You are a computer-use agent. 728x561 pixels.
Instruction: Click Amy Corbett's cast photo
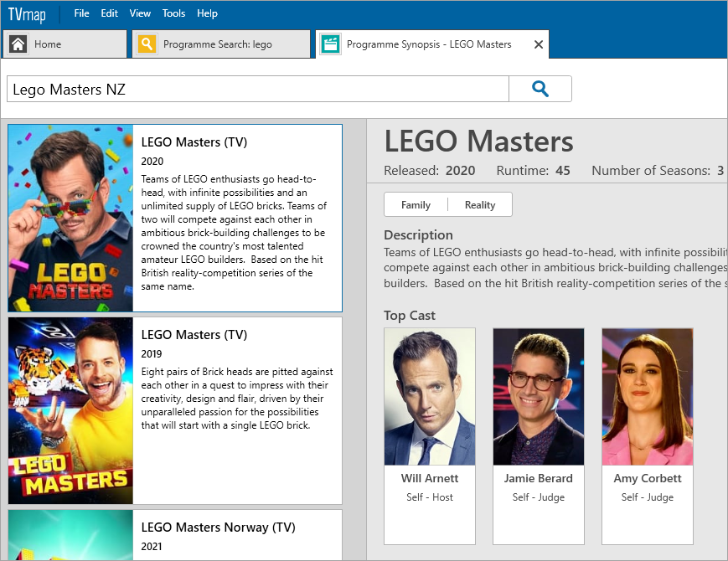point(648,397)
